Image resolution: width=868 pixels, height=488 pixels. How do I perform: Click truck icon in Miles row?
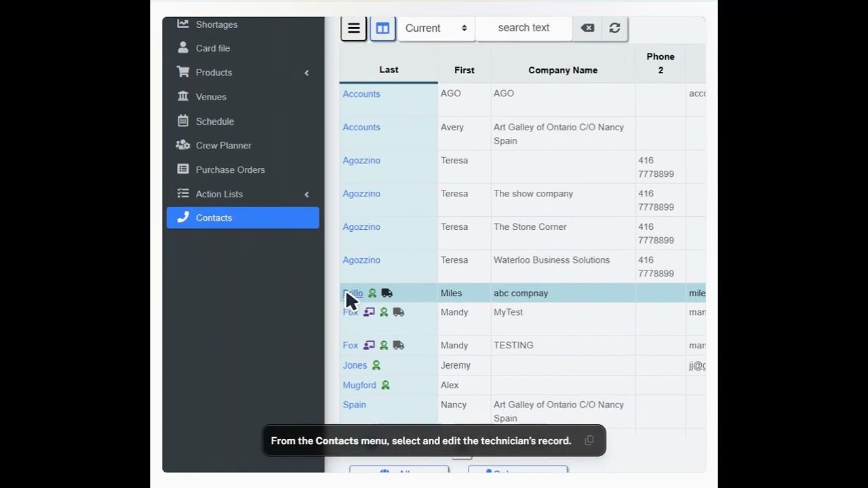pos(387,293)
